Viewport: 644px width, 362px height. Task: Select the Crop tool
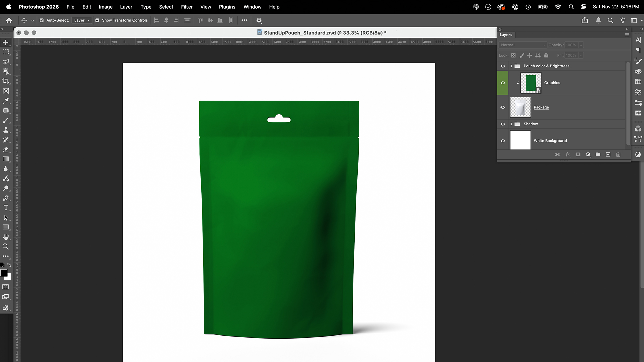pyautogui.click(x=6, y=81)
